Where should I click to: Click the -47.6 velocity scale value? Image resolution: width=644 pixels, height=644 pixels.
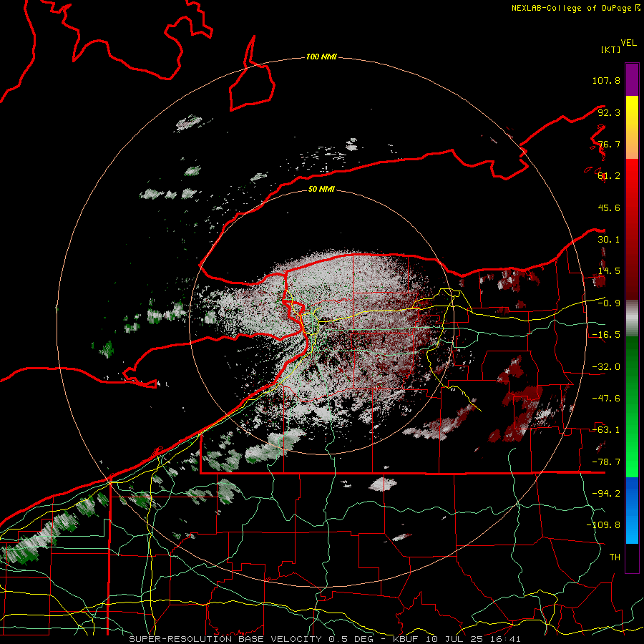606,399
